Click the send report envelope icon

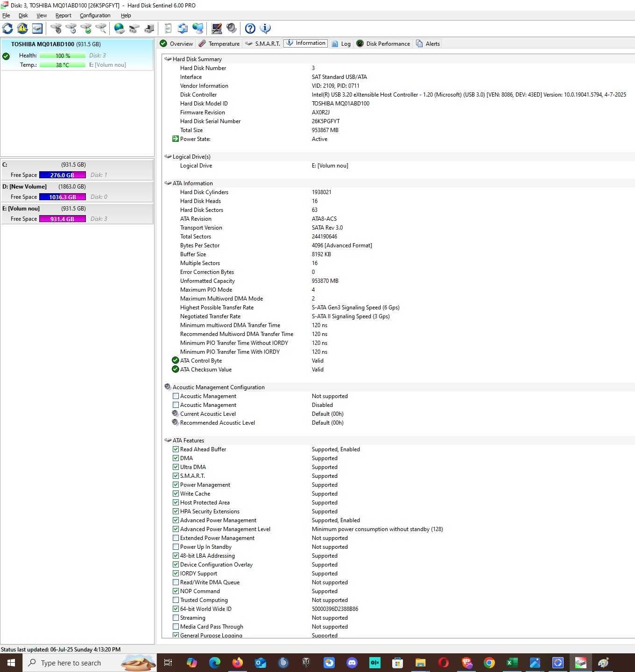[183, 28]
